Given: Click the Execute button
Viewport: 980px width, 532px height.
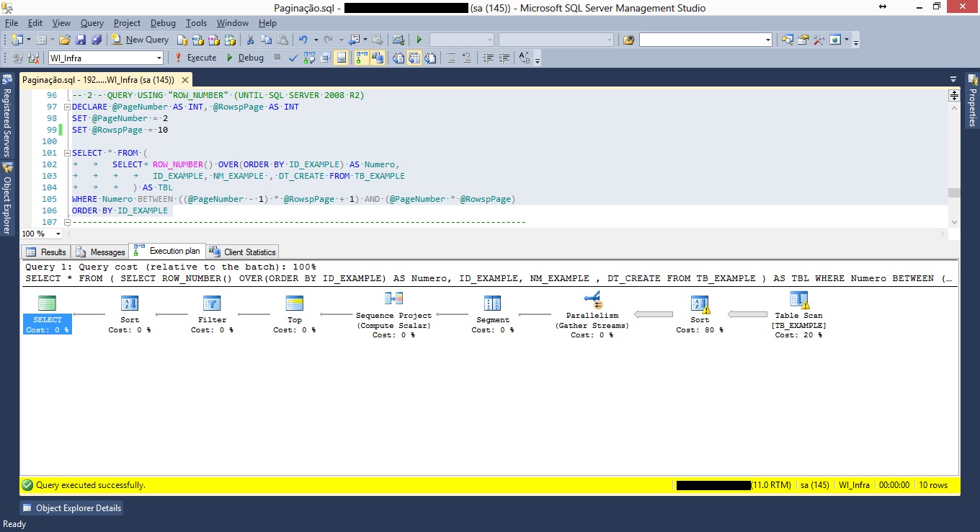Looking at the screenshot, I should (x=195, y=58).
